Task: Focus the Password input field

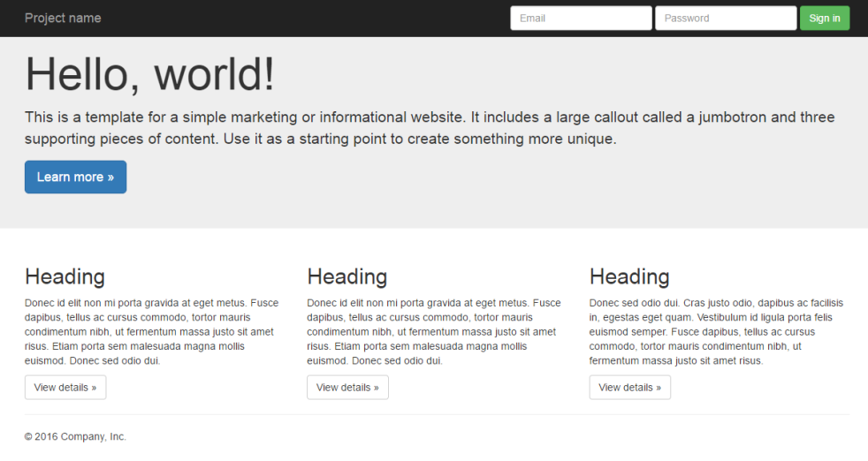Action: (726, 19)
